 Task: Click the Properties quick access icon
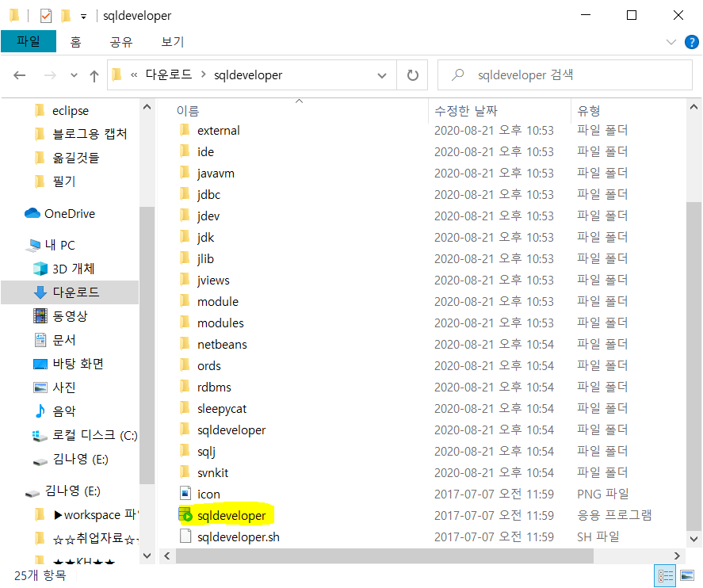pos(46,16)
